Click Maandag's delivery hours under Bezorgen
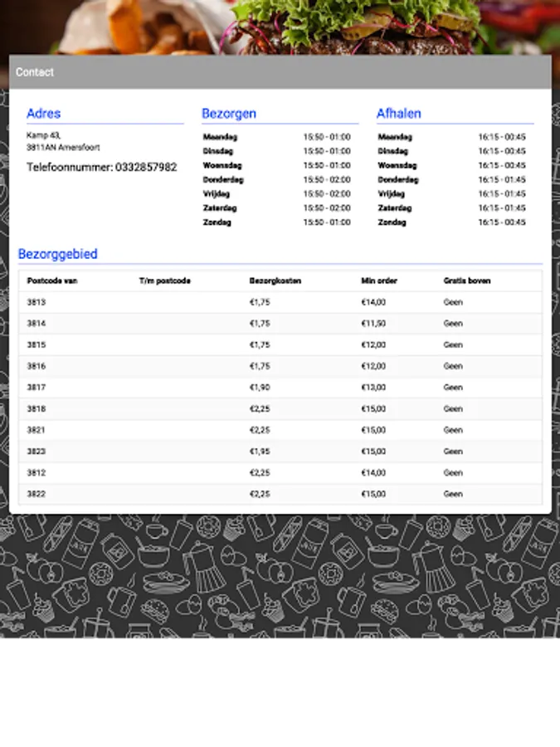The height and width of the screenshot is (747, 560). (x=327, y=137)
